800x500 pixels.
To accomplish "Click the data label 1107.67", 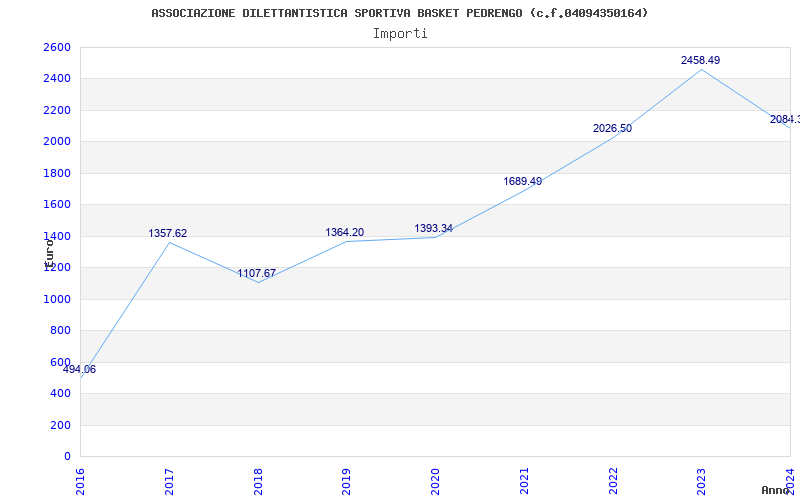I will [256, 273].
